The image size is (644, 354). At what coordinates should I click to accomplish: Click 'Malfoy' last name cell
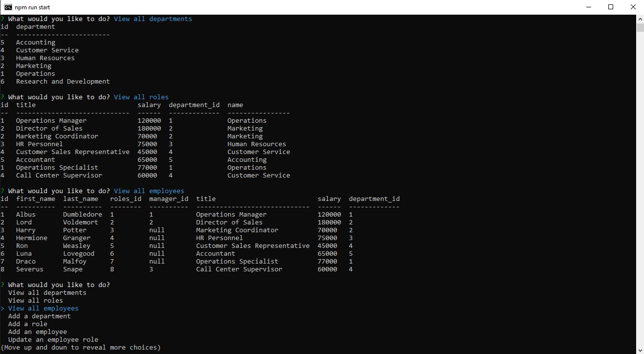[74, 262]
